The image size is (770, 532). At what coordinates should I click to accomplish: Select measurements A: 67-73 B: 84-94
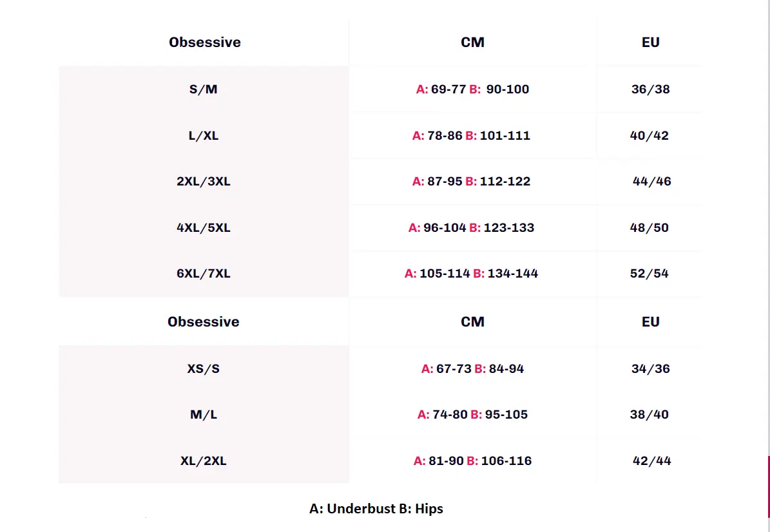click(x=472, y=369)
